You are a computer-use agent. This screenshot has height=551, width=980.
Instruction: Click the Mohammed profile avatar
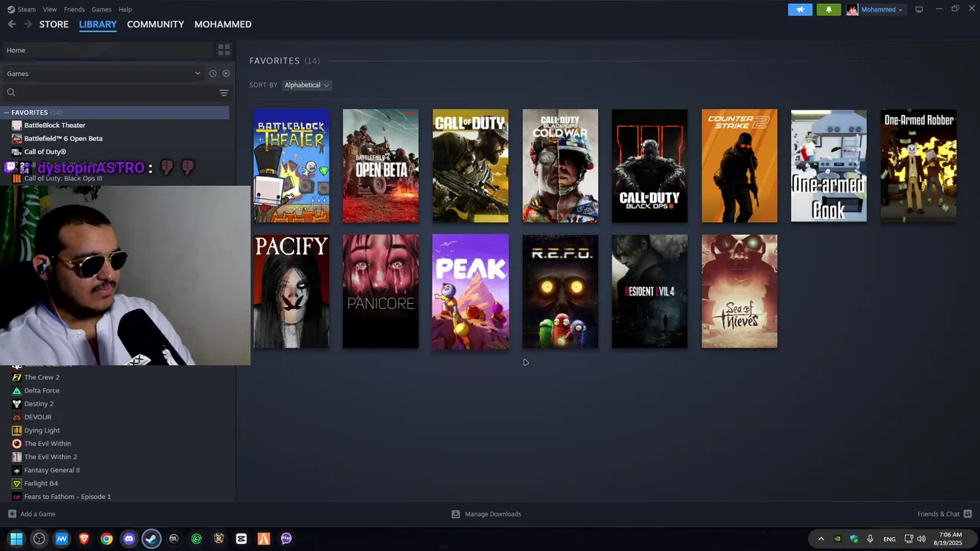(x=852, y=9)
